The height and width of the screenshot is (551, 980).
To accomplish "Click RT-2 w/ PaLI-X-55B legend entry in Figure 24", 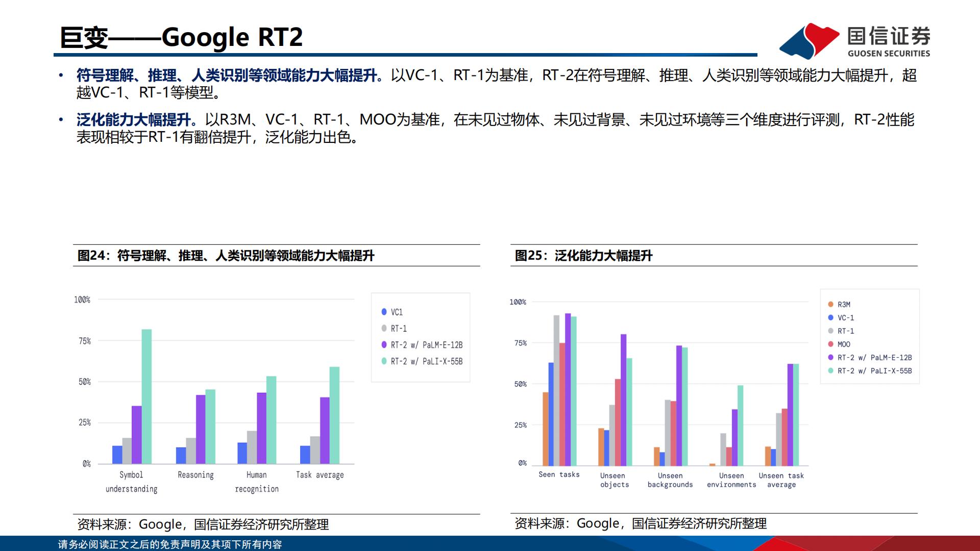I will 422,361.
